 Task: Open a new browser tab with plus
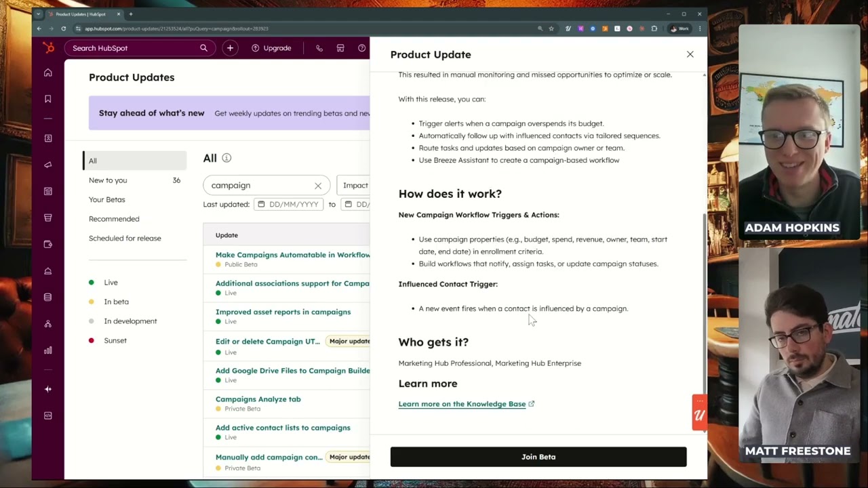[x=131, y=14]
